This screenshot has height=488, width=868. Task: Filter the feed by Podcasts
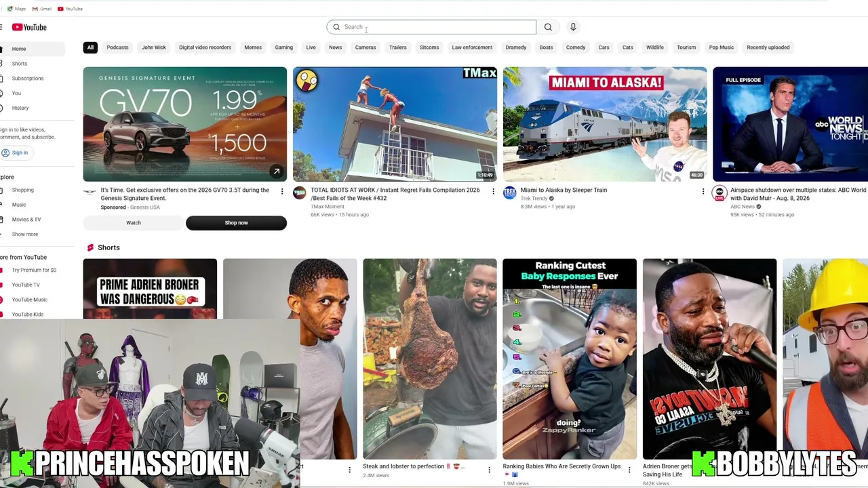(117, 47)
